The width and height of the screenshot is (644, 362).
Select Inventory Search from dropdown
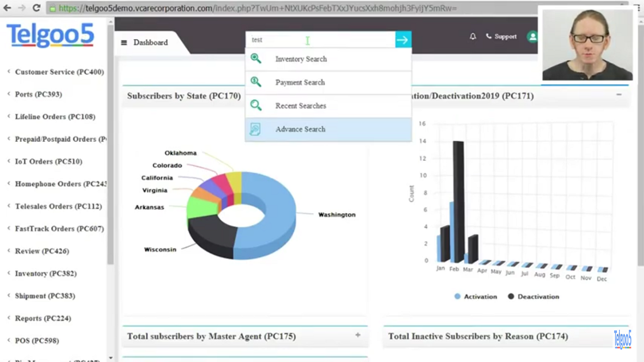click(328, 59)
